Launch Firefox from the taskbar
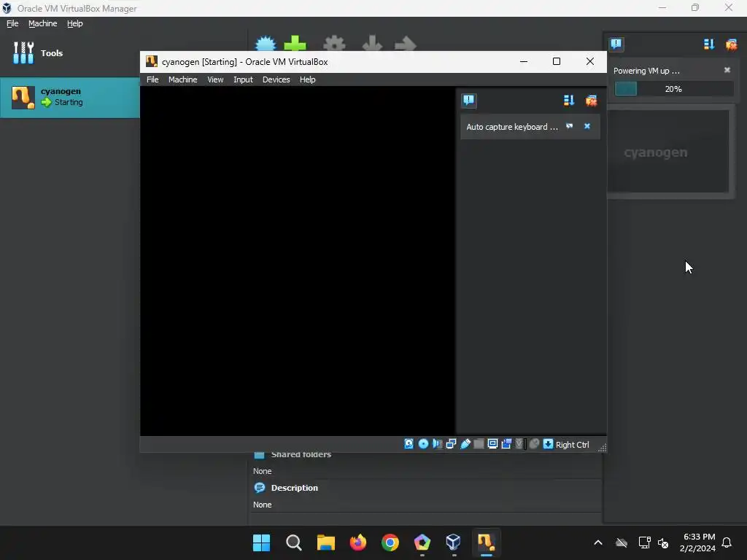Viewport: 747px width, 560px height. (357, 542)
